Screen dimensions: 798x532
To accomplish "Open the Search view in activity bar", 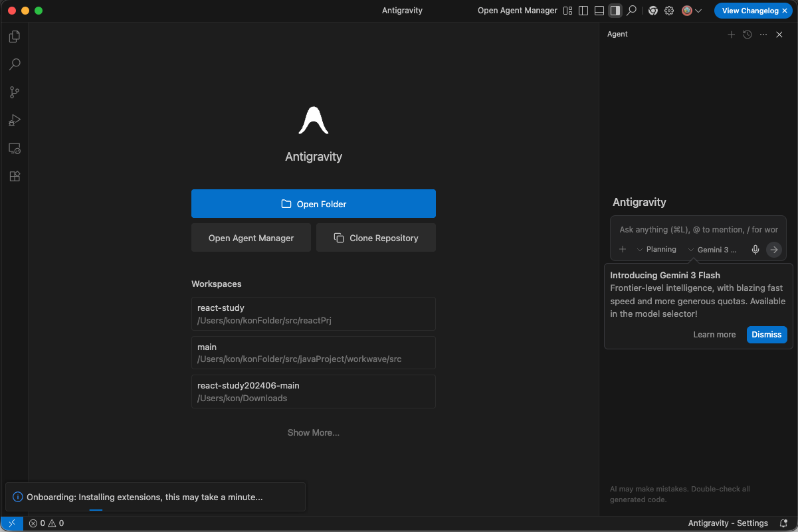I will click(14, 64).
